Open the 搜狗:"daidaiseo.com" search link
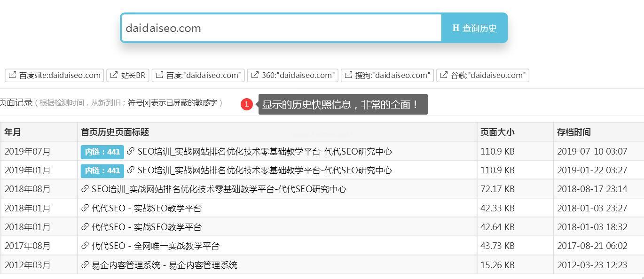Screen dimensions: 644x279 (x=387, y=75)
